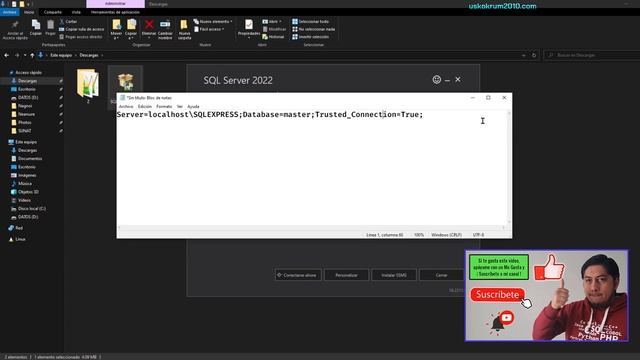640x360 pixels.
Task: Select Acceso rápido in navigation pane
Action: coord(28,73)
